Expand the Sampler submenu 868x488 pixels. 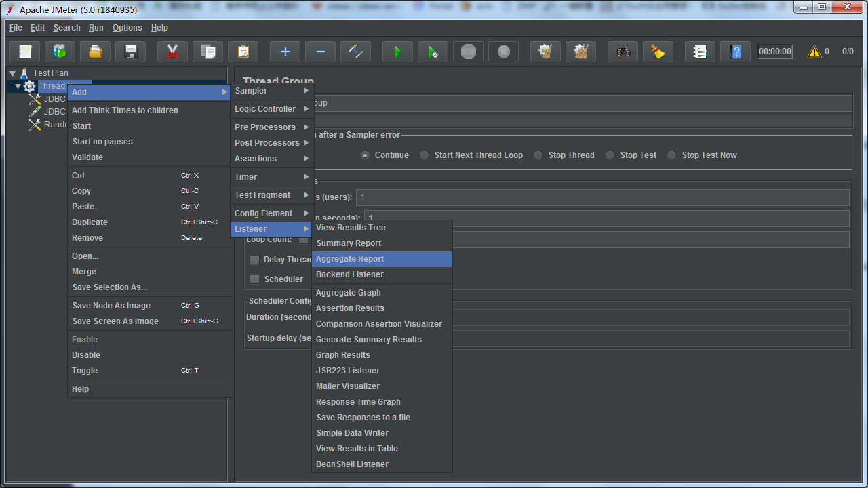(x=272, y=91)
